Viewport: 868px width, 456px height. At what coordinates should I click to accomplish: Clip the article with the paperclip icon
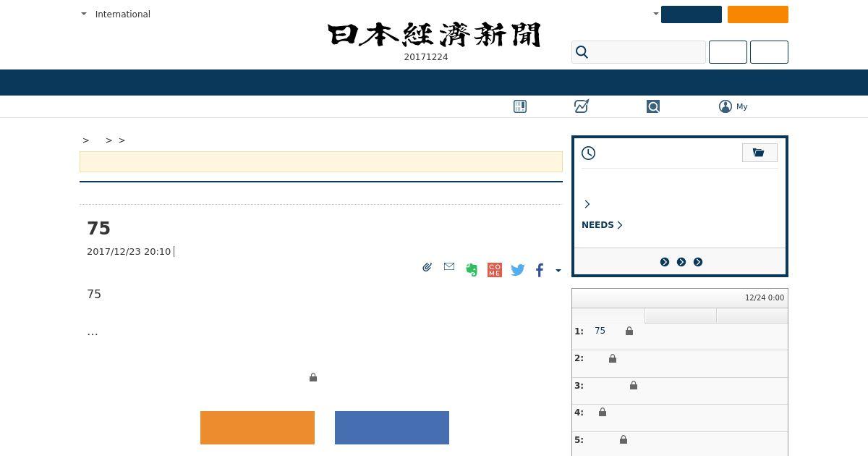pos(427,267)
